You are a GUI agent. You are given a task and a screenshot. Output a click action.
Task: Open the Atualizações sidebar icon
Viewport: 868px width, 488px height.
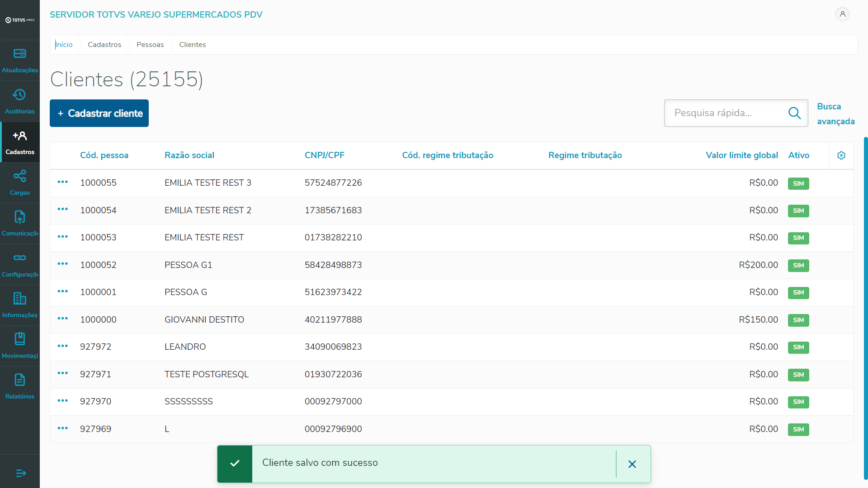click(19, 54)
